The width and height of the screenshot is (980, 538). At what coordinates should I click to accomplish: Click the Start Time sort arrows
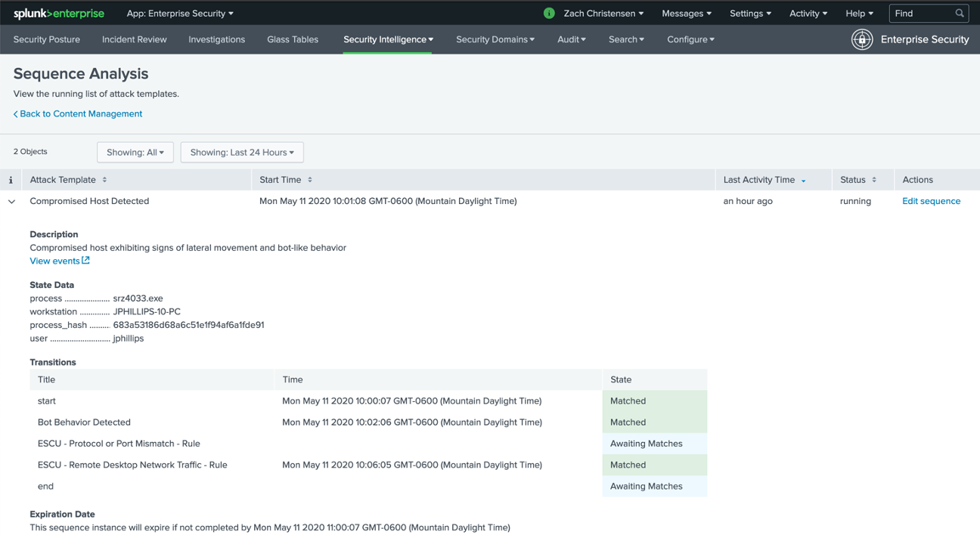point(309,179)
